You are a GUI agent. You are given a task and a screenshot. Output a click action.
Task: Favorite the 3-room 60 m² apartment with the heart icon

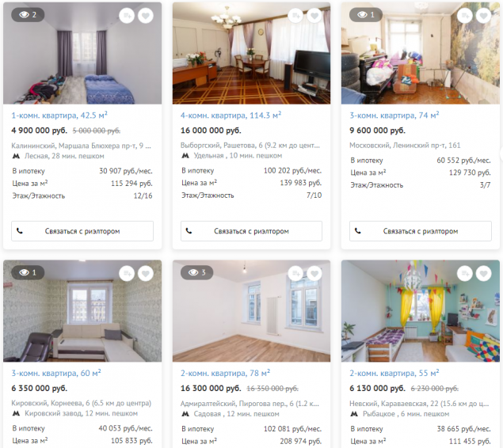(x=146, y=274)
